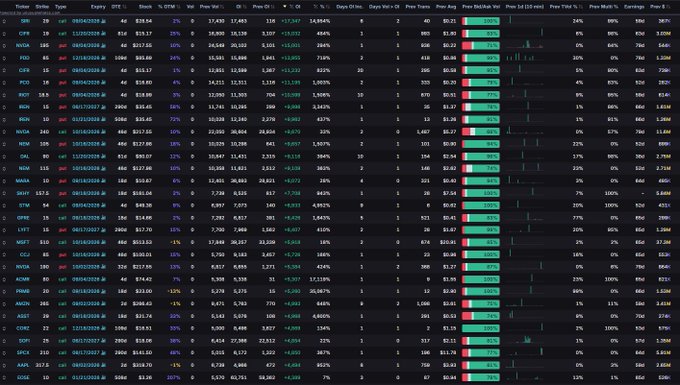Click the Strike column header
The image size is (680, 385).
(42, 7)
